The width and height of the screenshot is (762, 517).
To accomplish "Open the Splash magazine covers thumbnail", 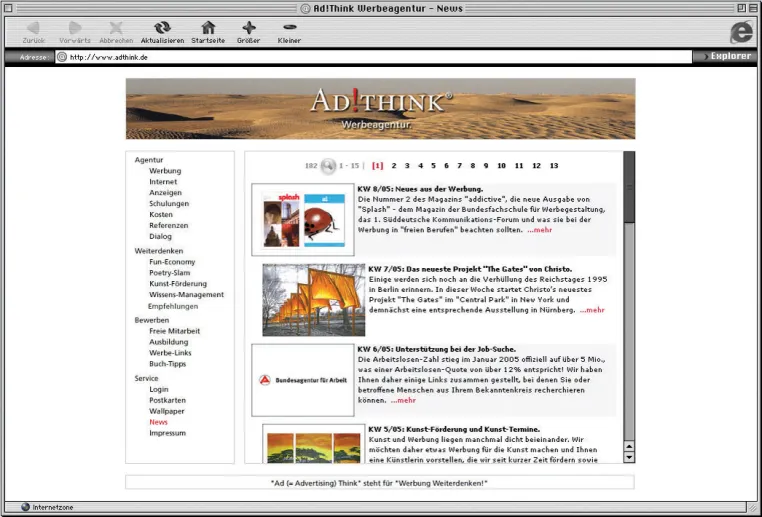I will (303, 220).
